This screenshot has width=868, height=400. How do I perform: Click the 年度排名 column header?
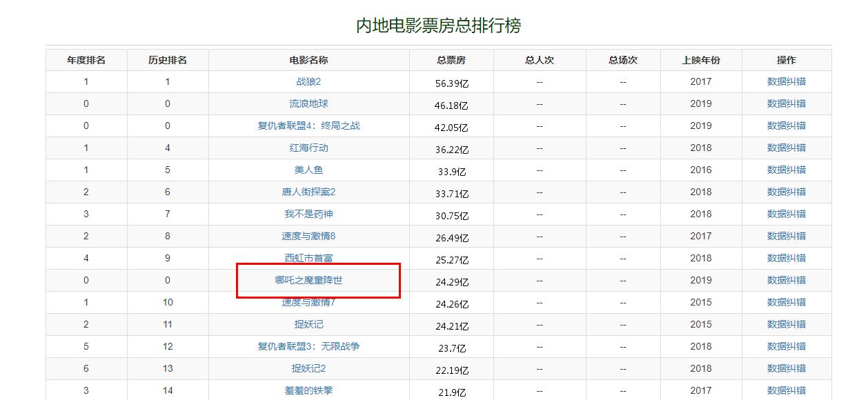click(86, 60)
